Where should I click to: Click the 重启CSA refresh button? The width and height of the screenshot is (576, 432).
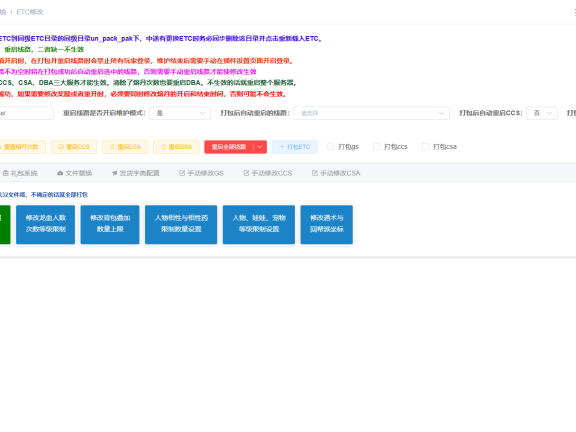[125, 147]
